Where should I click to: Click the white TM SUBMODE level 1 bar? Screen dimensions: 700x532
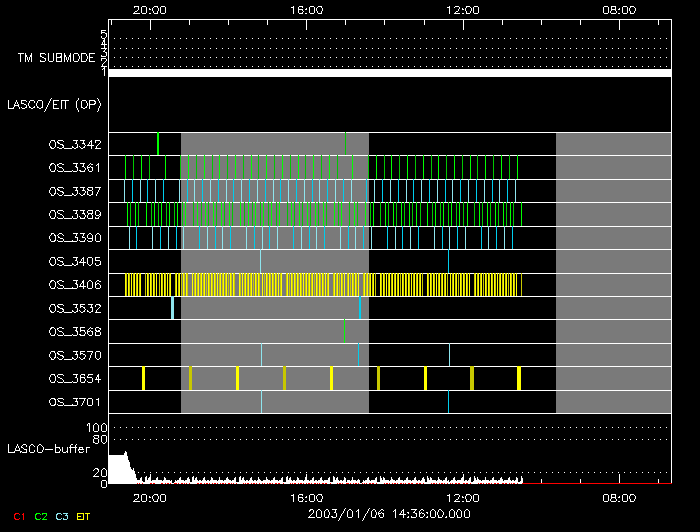tap(389, 73)
